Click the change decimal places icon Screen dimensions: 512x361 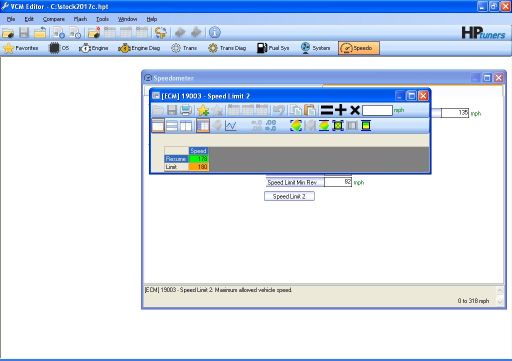271,126
